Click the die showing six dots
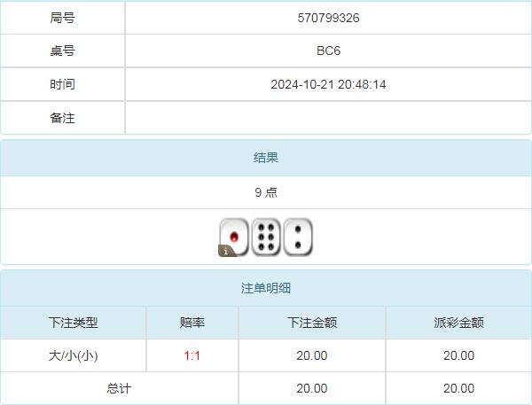Screen dimensions: 532x405 click(266, 237)
